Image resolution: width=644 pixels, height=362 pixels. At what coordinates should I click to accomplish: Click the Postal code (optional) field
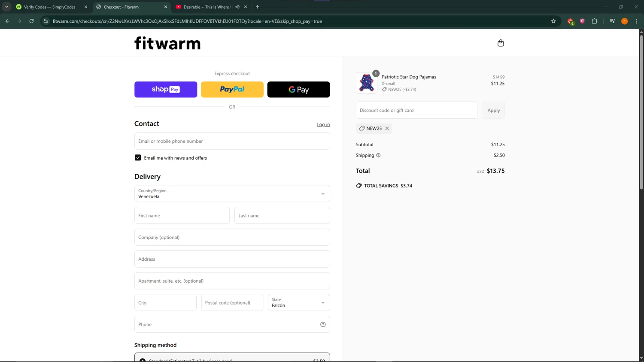pos(232,302)
